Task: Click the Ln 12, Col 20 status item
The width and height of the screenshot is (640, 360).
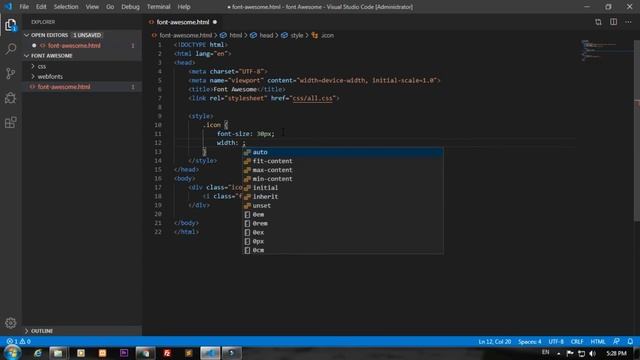Action: click(494, 342)
